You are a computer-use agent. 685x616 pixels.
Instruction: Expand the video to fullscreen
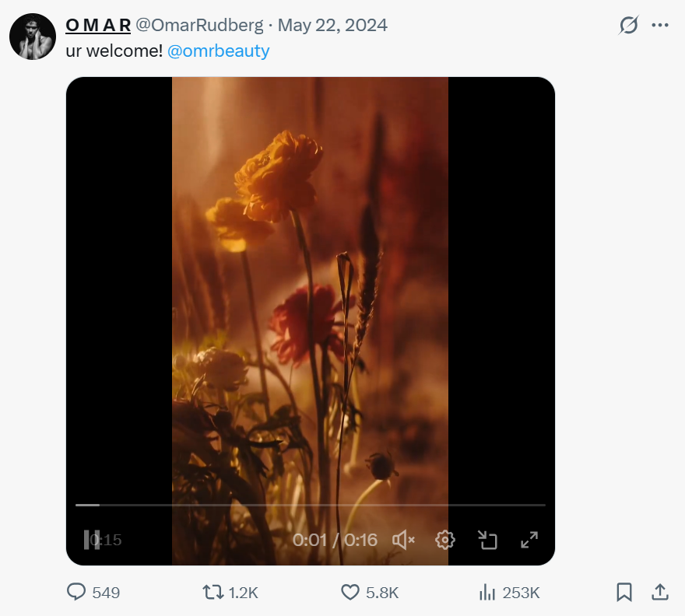[529, 540]
